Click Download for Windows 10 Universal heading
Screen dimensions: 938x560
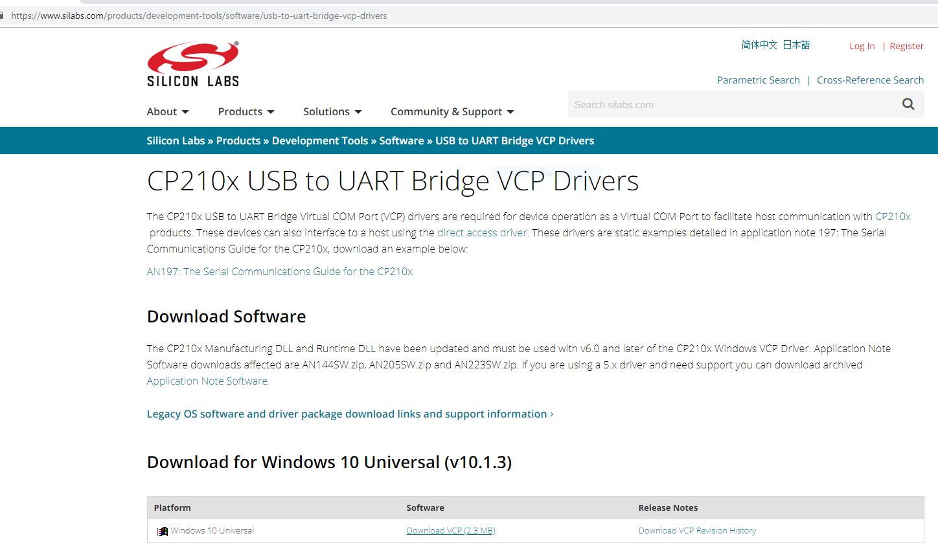(329, 462)
